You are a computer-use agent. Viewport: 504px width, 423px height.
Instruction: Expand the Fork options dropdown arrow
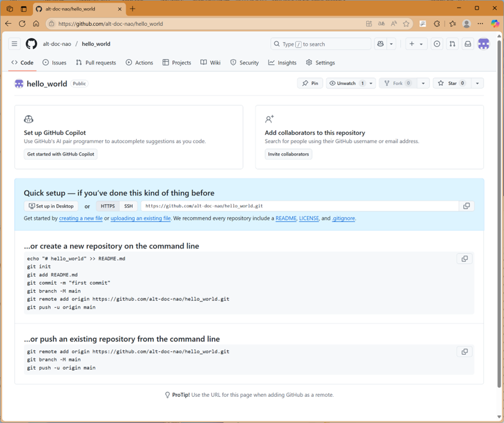tap(423, 83)
